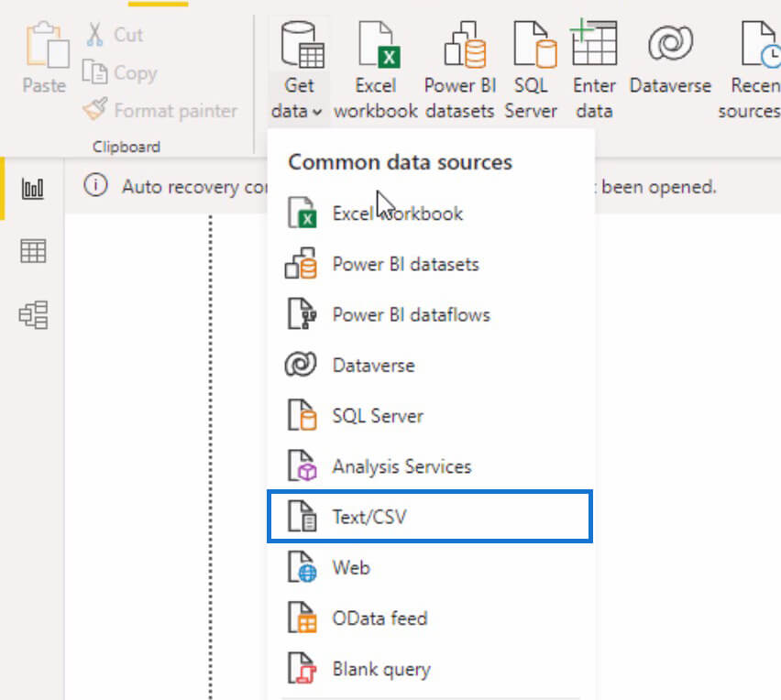Select Analysis Services menu entry

coord(430,466)
